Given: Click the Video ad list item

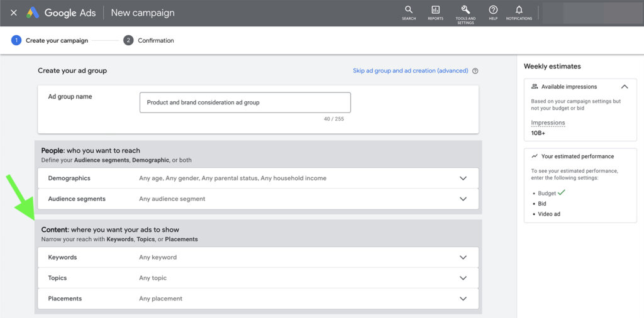Looking at the screenshot, I should pyautogui.click(x=549, y=214).
